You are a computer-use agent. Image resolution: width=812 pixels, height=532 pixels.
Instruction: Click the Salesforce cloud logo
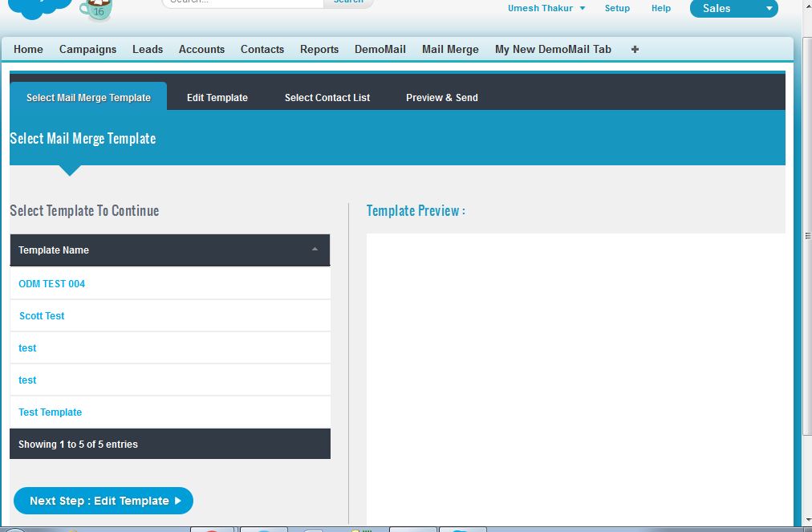40,8
